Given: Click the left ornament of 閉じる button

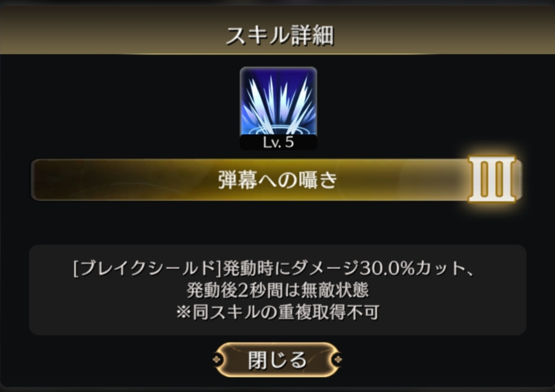Looking at the screenshot, I should [x=217, y=359].
